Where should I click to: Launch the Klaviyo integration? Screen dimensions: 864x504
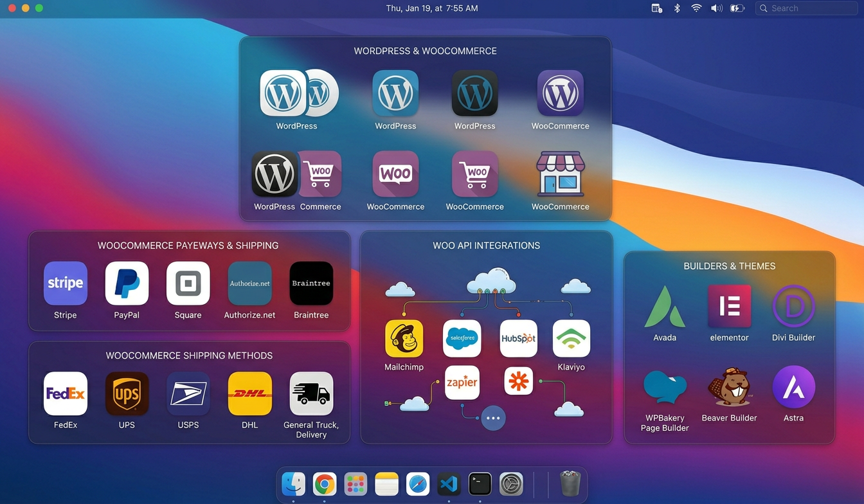[x=571, y=338]
